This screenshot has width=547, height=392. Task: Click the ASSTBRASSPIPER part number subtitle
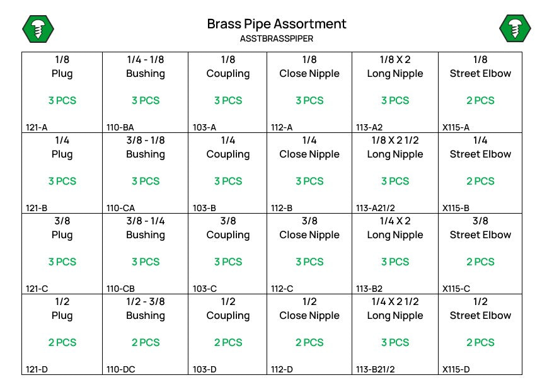[x=277, y=38]
